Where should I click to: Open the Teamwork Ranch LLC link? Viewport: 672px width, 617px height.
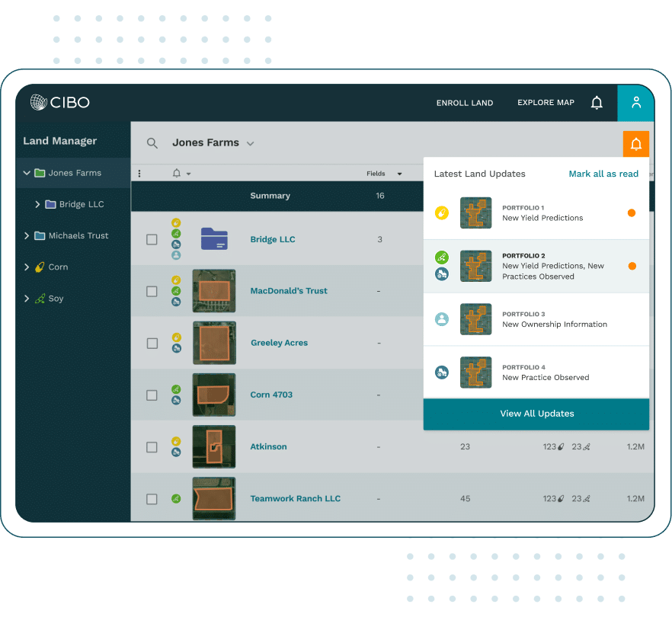296,499
